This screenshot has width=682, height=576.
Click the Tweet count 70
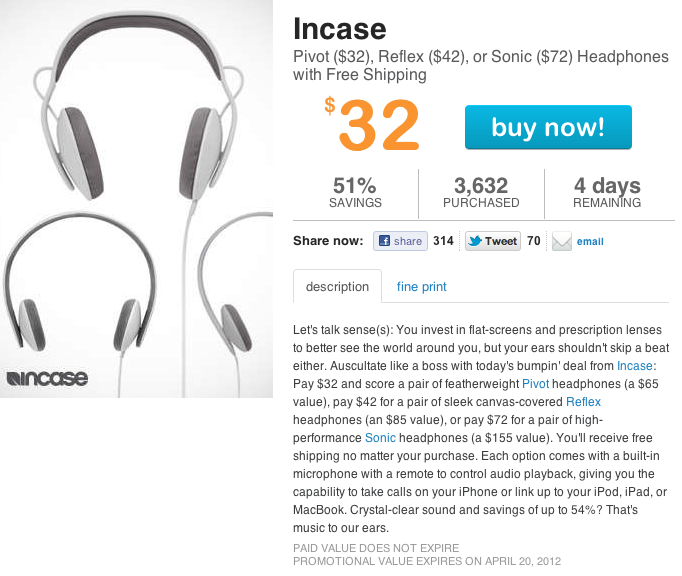pyautogui.click(x=534, y=241)
